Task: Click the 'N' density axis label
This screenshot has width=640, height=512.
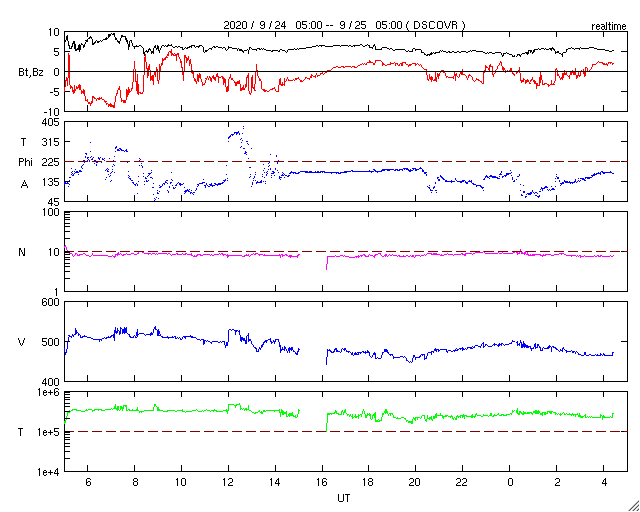Action: [x=22, y=252]
